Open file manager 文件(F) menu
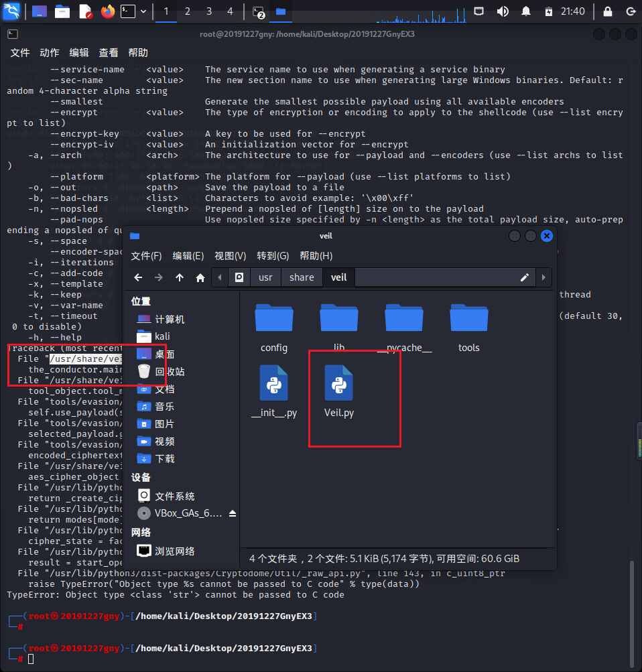 click(146, 256)
